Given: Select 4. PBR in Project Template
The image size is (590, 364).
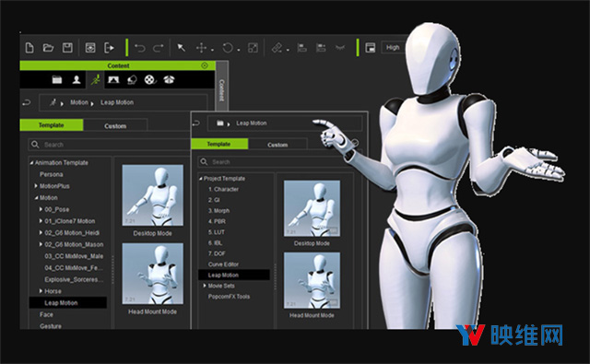Looking at the screenshot, I should [x=218, y=221].
